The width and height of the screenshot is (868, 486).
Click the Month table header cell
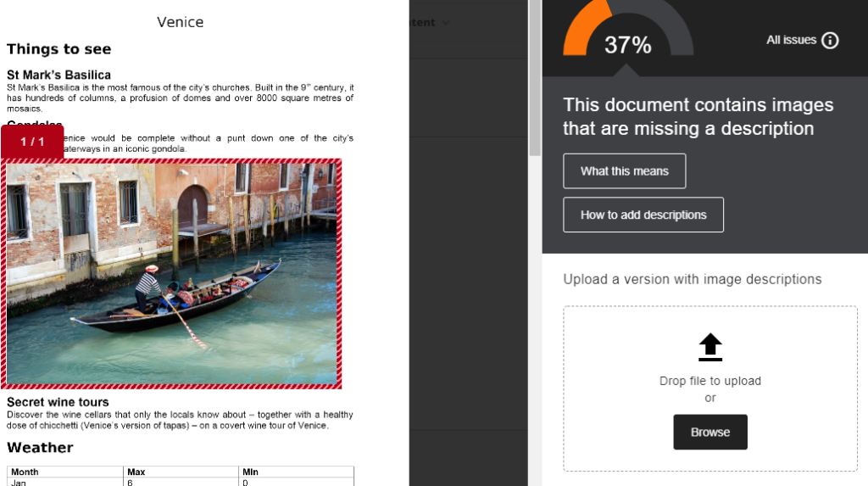[x=64, y=472]
